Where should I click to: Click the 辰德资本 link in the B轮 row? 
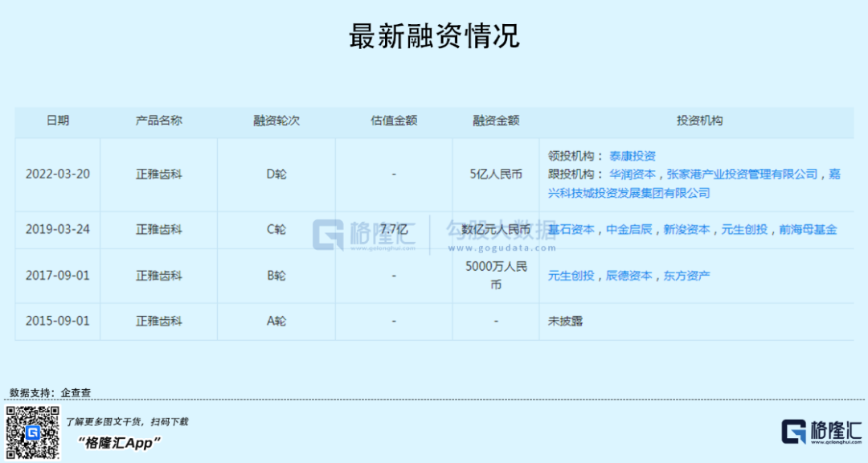tap(628, 276)
